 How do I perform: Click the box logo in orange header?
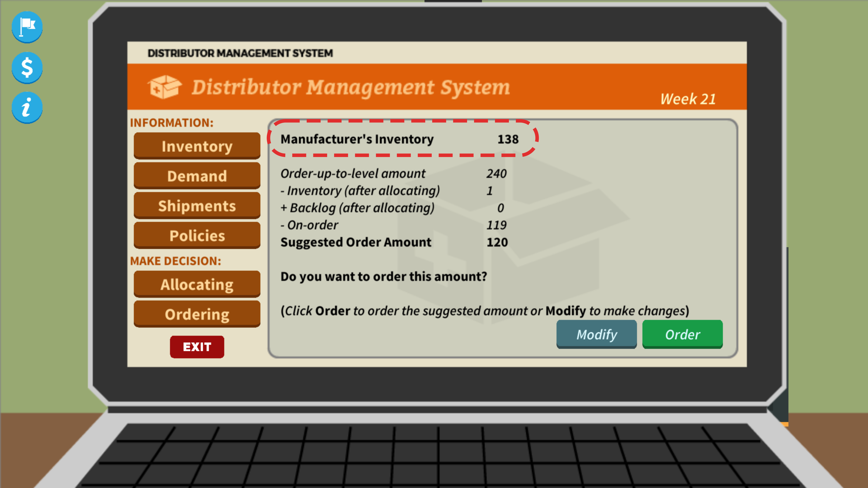(164, 87)
